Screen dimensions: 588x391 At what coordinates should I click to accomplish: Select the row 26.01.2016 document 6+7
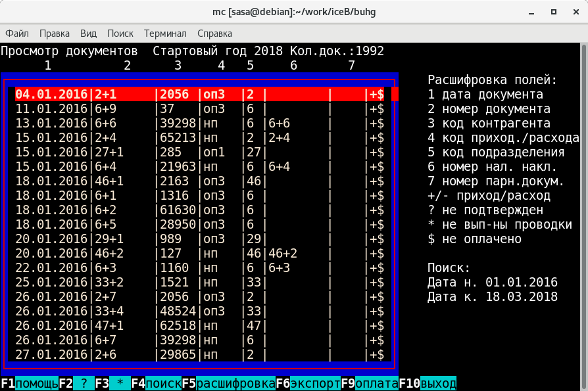pos(199,340)
